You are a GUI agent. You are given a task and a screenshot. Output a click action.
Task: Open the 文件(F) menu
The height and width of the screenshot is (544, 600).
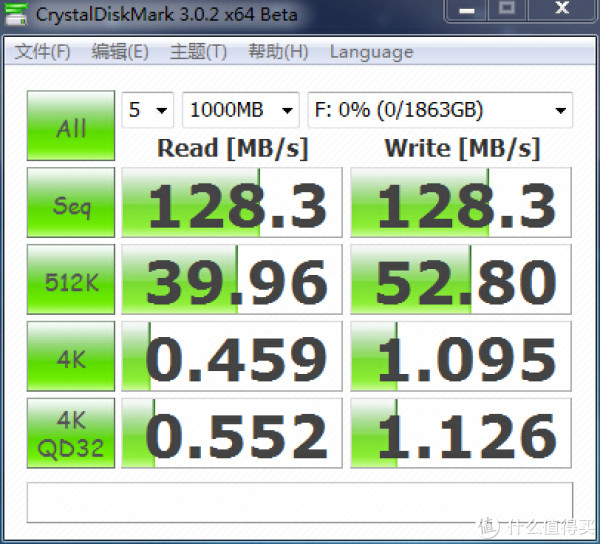[x=42, y=52]
